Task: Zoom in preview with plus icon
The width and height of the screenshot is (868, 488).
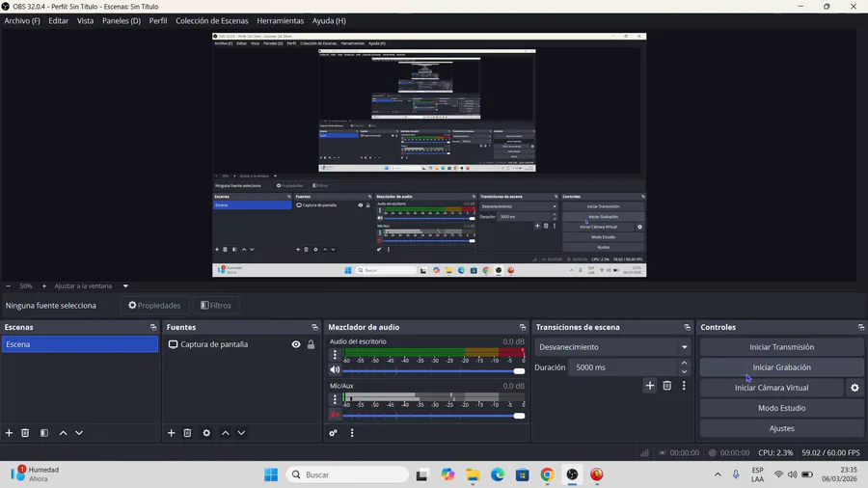Action: [x=44, y=286]
